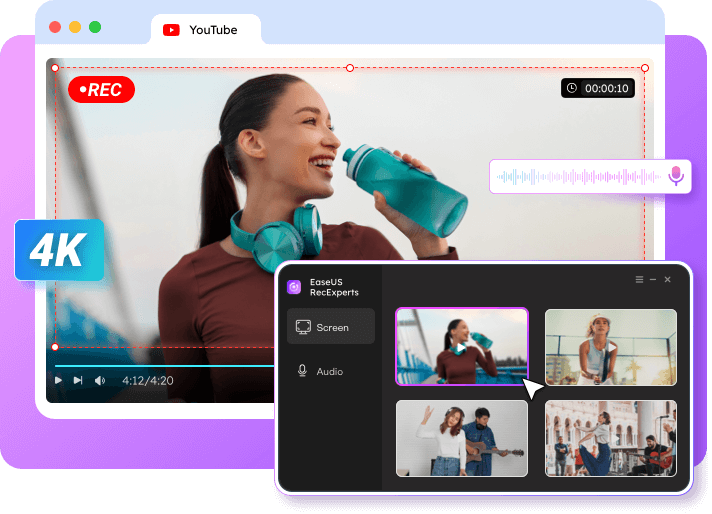Image resolution: width=712 pixels, height=514 pixels.
Task: Click the top-left handle of the recording area
Action: (55, 68)
